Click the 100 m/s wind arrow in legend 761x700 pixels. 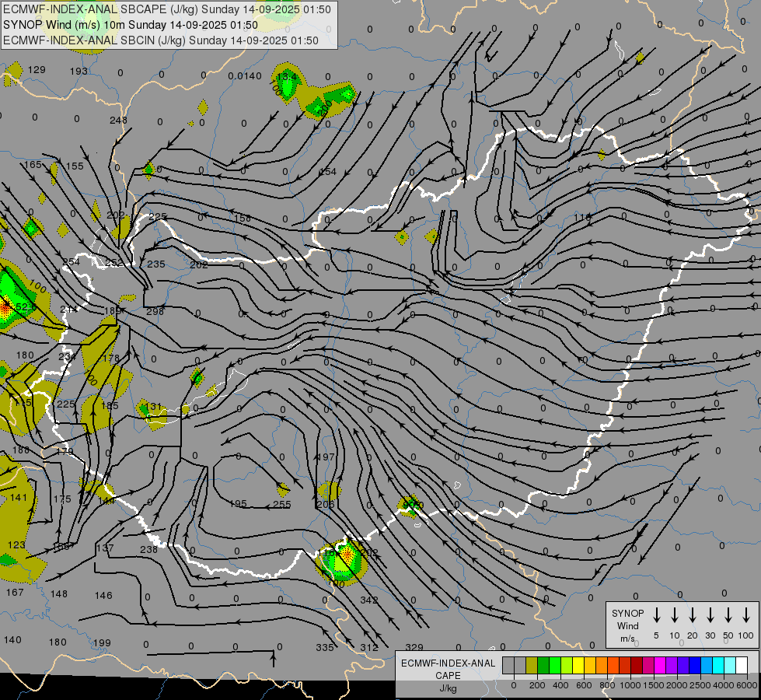tap(746, 615)
